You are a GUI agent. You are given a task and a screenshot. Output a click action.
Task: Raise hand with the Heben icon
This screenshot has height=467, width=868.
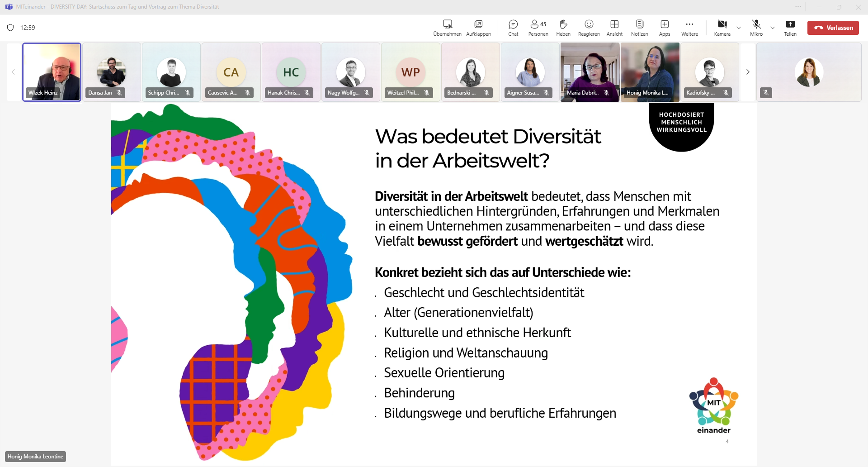pyautogui.click(x=563, y=28)
